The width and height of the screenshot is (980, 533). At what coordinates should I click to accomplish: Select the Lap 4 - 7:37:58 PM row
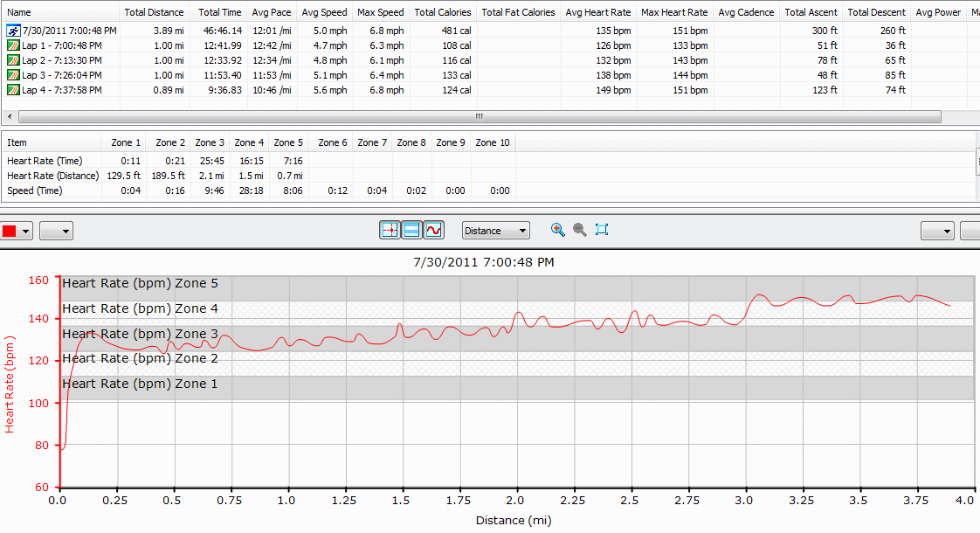490,90
